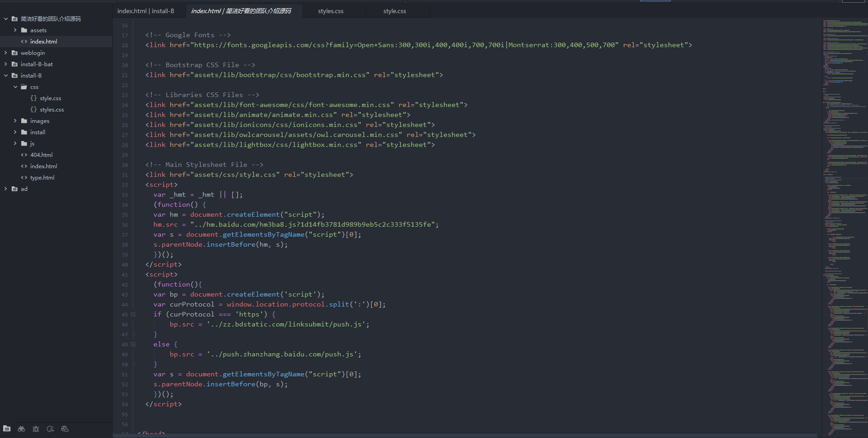This screenshot has height=438, width=868.
Task: Click the Main Stylesheet File comment
Action: pyautogui.click(x=204, y=165)
